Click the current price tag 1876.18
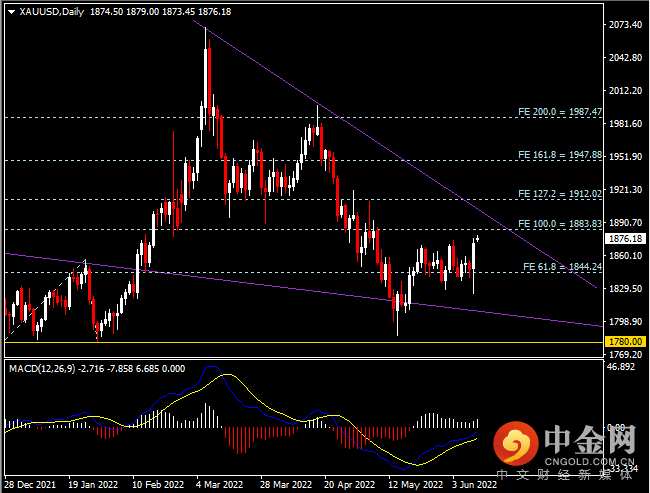 (626, 239)
